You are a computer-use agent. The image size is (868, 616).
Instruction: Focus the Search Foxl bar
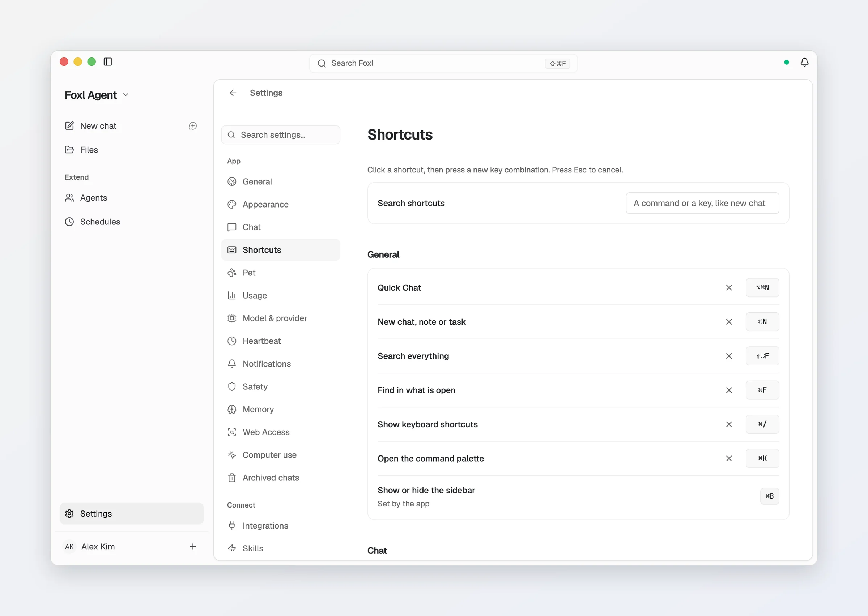click(443, 63)
